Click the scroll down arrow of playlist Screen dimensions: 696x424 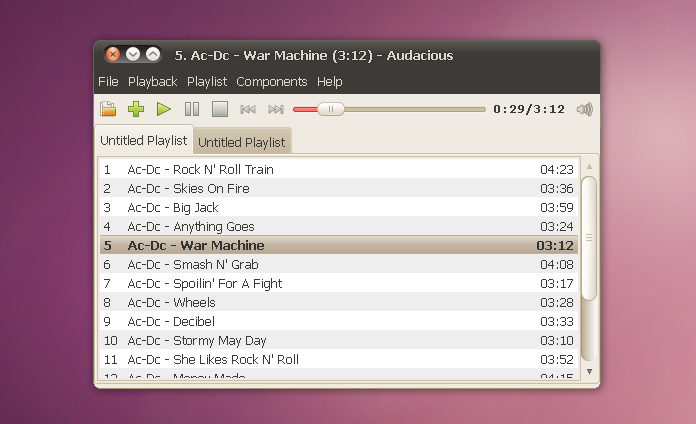[589, 372]
